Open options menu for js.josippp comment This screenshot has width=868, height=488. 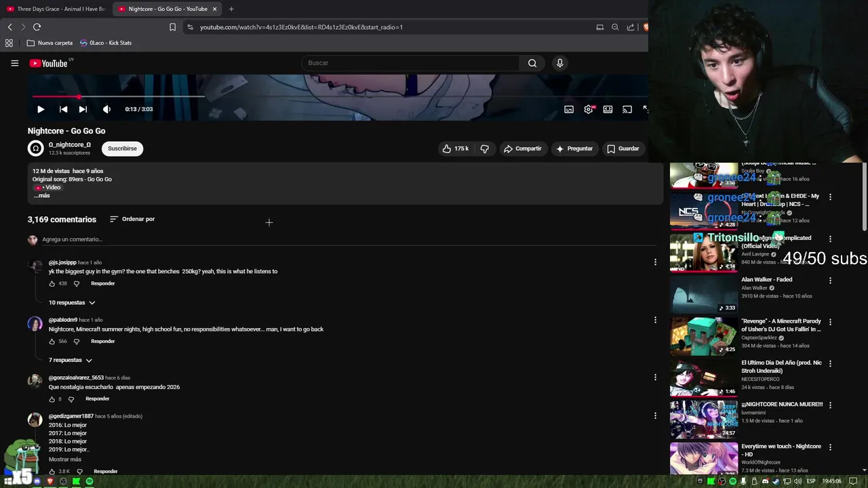tap(655, 262)
